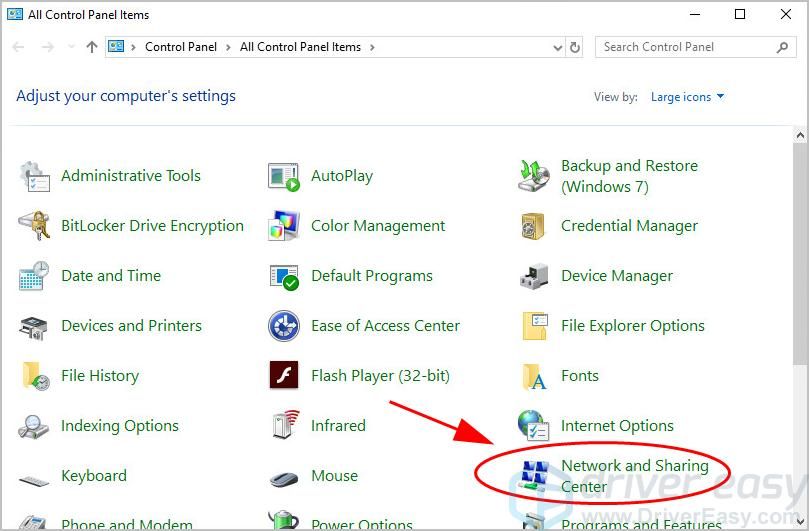Open the Internet Options link

coord(617,426)
